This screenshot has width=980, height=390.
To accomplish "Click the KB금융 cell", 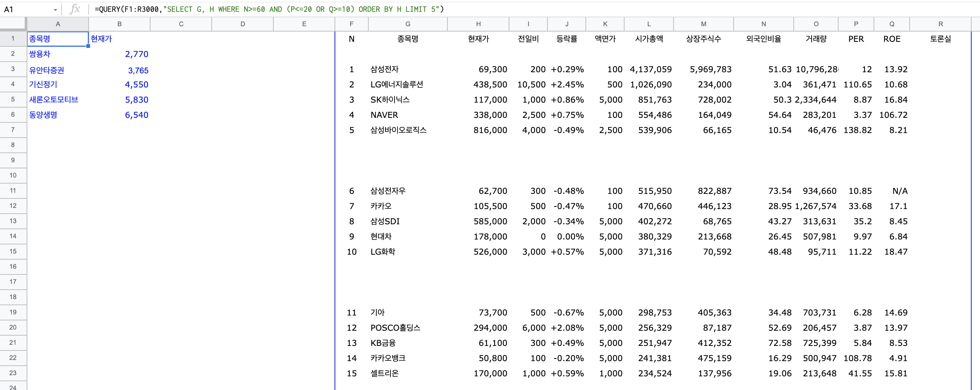I will click(408, 343).
